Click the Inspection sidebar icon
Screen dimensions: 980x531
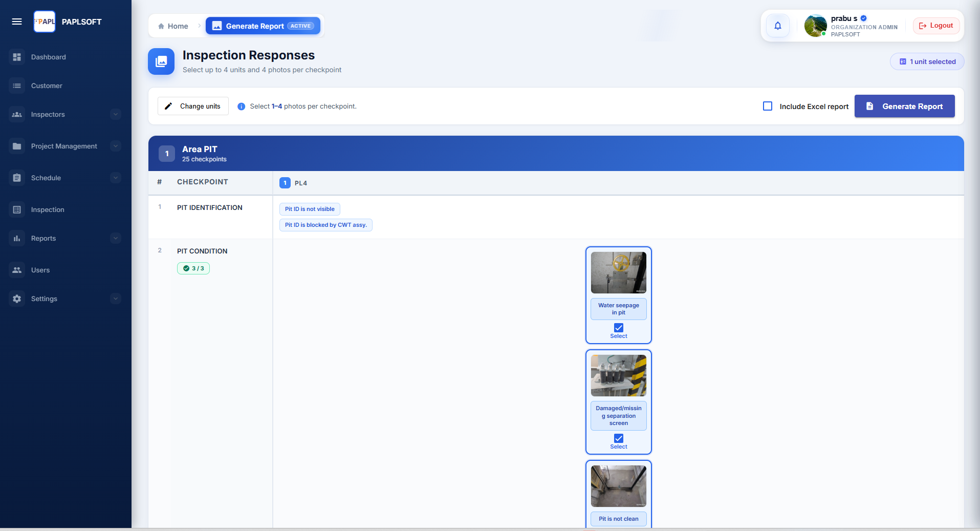[17, 209]
